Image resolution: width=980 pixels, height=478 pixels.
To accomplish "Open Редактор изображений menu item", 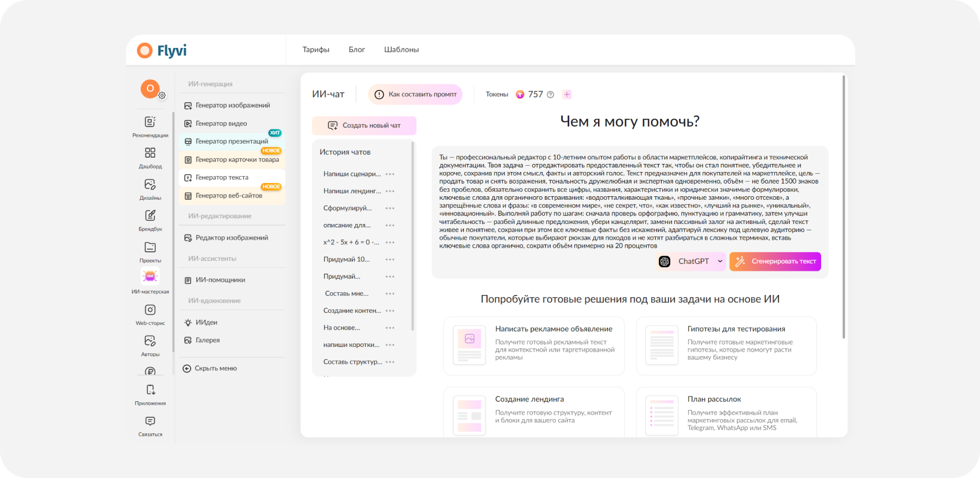I will pos(232,238).
